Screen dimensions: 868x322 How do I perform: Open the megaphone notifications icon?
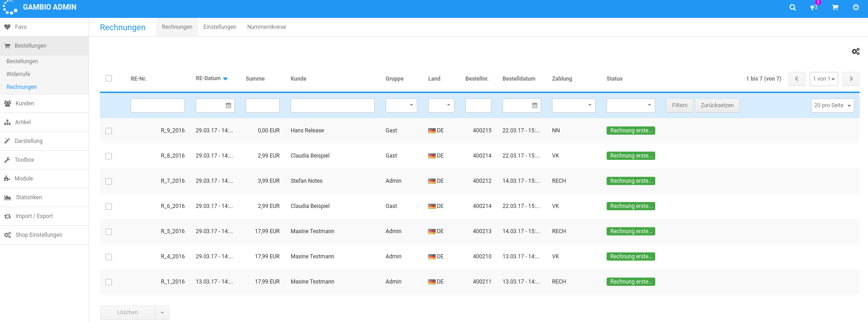[x=814, y=7]
